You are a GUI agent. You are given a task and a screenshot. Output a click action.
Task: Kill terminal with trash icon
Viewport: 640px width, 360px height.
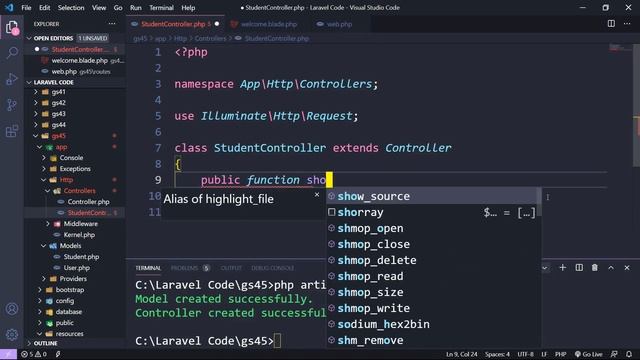click(x=595, y=268)
